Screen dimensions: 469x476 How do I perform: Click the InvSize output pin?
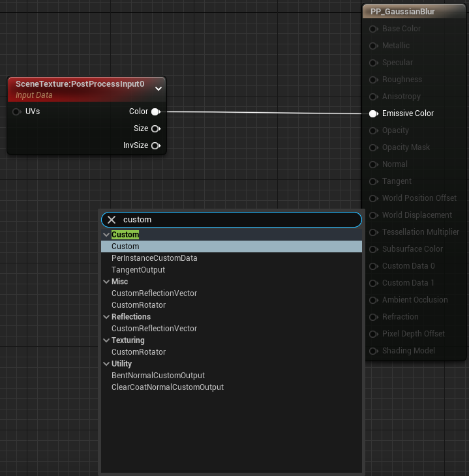click(x=156, y=145)
